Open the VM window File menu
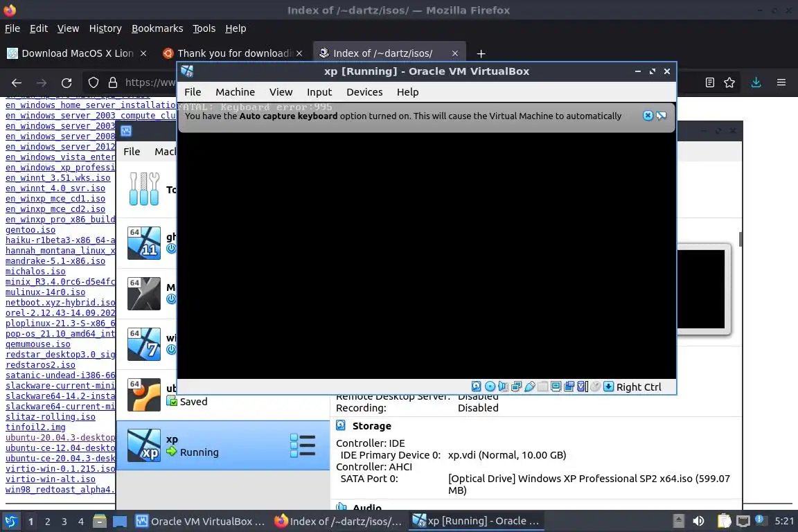The image size is (798, 532). tap(193, 92)
